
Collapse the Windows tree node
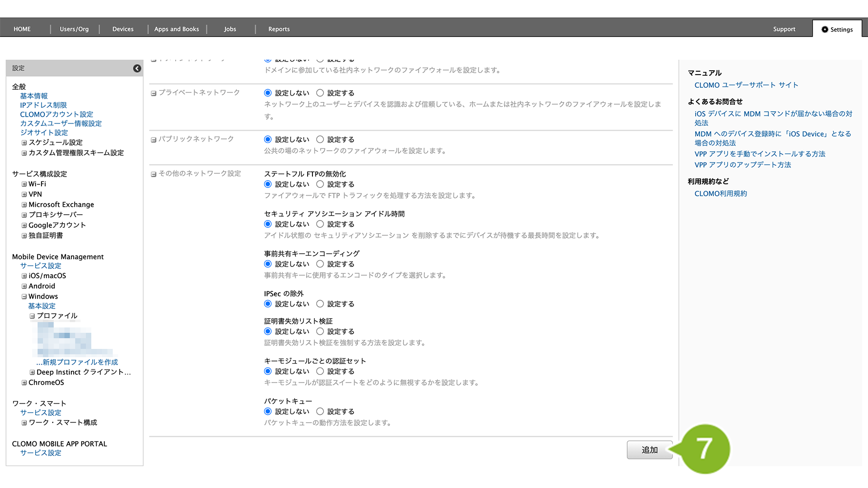click(24, 297)
